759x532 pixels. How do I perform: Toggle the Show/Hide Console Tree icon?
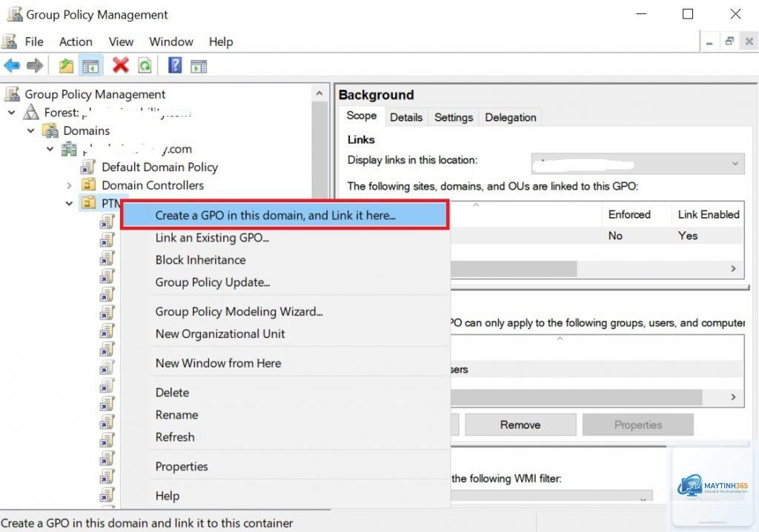(90, 65)
